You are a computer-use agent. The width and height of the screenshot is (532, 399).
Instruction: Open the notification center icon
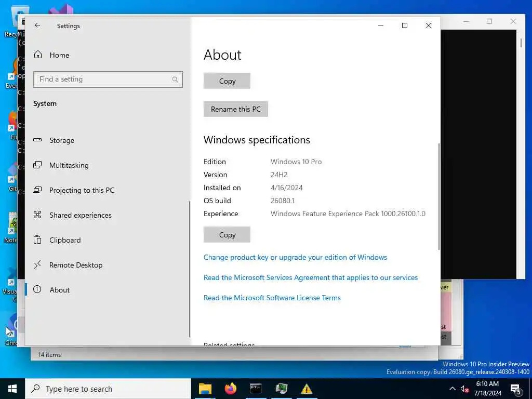pyautogui.click(x=516, y=389)
